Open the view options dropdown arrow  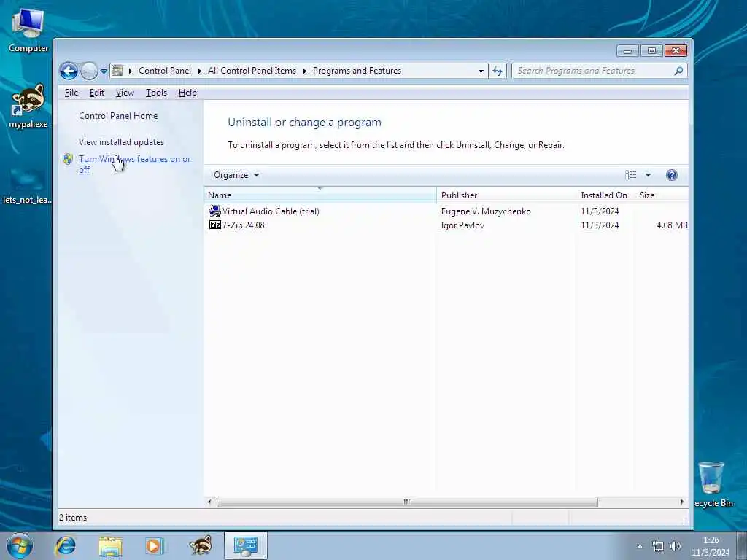[648, 175]
